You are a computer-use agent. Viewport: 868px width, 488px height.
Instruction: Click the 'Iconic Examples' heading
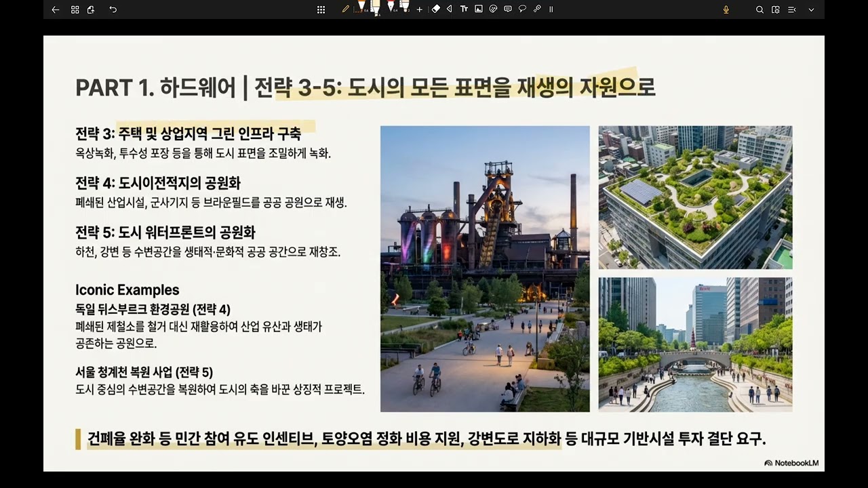pyautogui.click(x=127, y=290)
